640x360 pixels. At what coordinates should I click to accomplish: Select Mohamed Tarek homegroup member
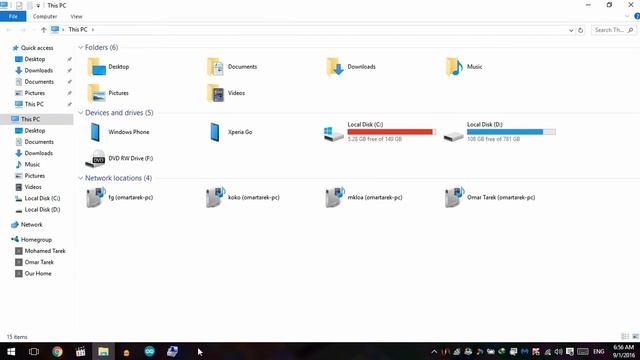pos(40,251)
